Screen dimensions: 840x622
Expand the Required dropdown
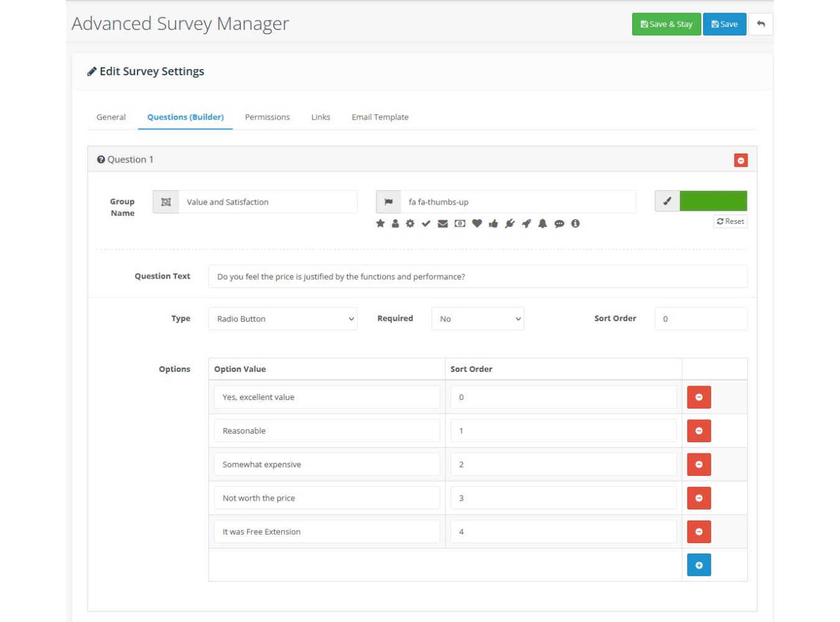click(x=478, y=319)
